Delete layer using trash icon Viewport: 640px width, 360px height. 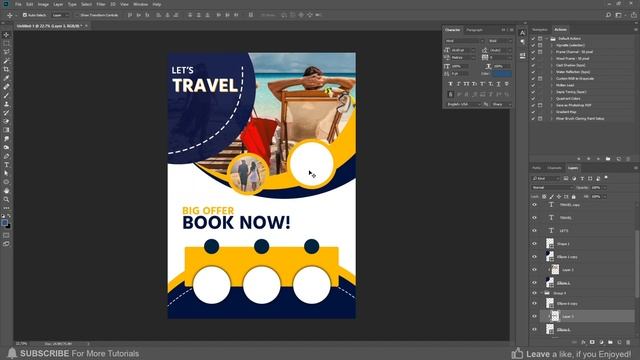pos(628,342)
